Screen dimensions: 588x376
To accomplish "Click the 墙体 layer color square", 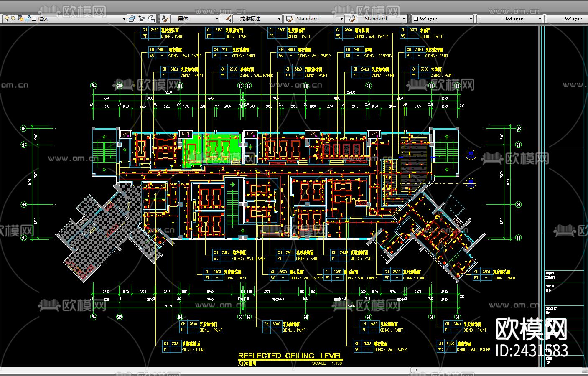I will [x=34, y=19].
